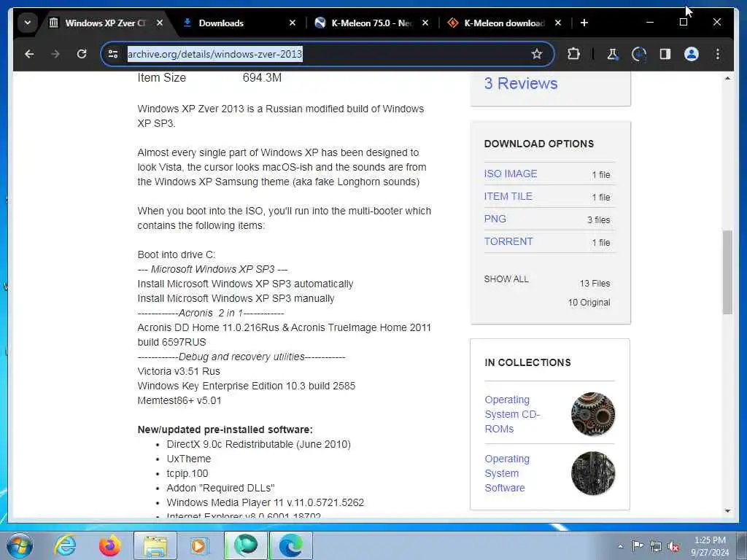Click the CD-ROMs collection gear thumbnail
Screen dimensions: 747x560
592,414
